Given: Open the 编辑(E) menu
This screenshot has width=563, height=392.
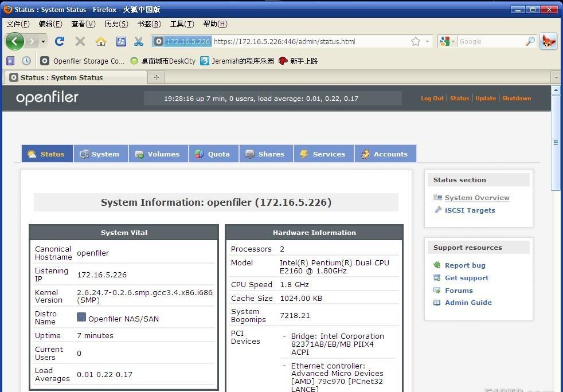Looking at the screenshot, I should coord(50,24).
